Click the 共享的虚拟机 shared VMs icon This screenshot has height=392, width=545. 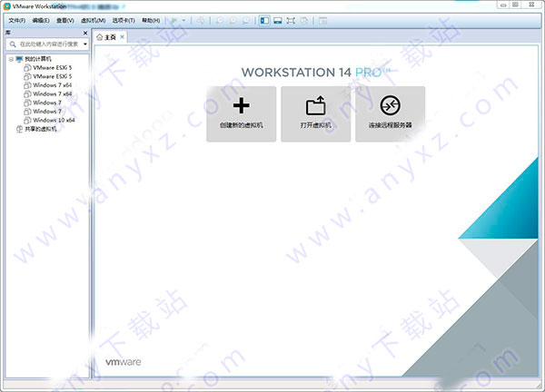(x=19, y=129)
